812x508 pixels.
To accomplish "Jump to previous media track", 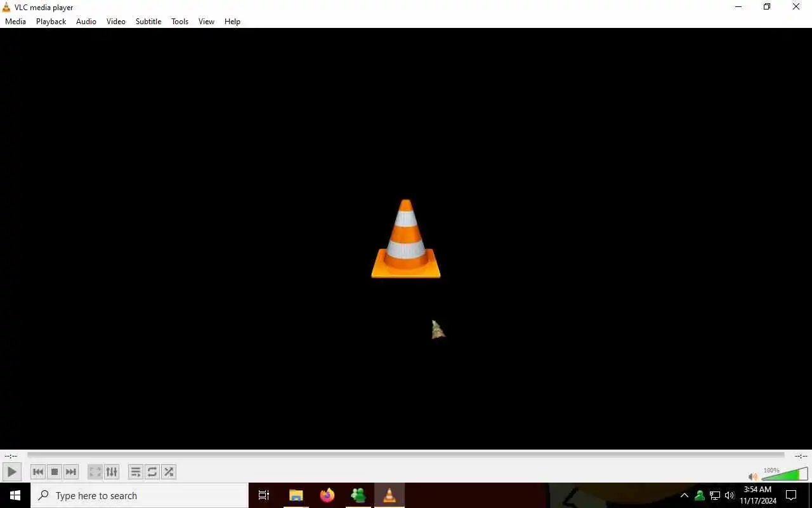I will [x=38, y=472].
